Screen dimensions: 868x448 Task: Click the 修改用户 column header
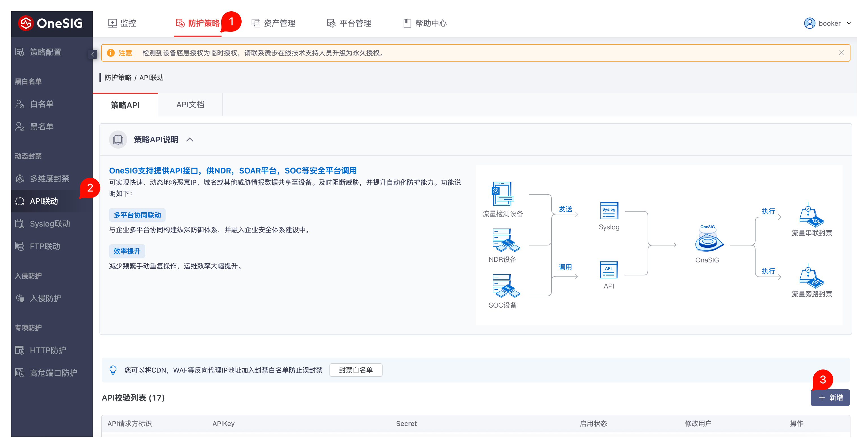pos(698,423)
